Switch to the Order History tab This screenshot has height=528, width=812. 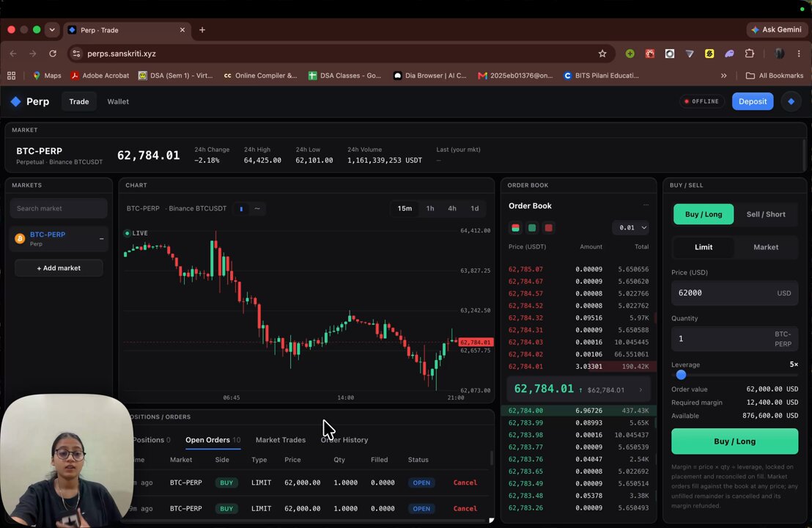[344, 440]
